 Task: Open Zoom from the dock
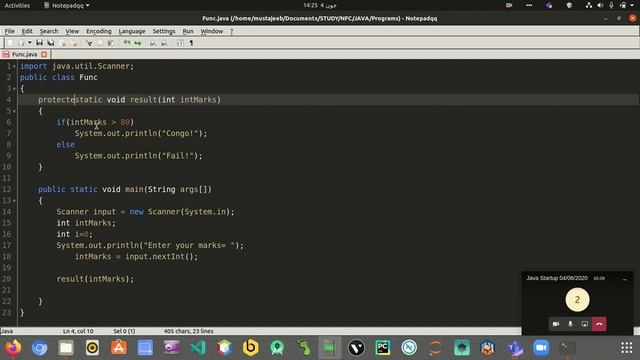541,348
